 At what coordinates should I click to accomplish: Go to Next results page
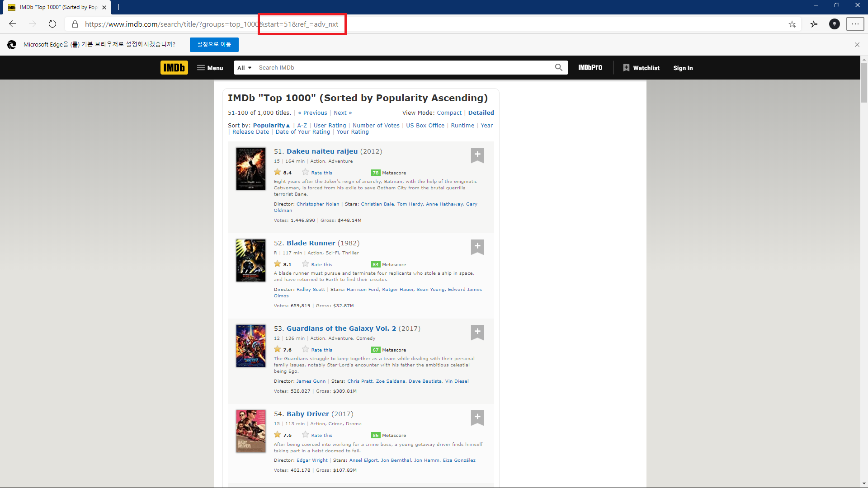(x=342, y=113)
